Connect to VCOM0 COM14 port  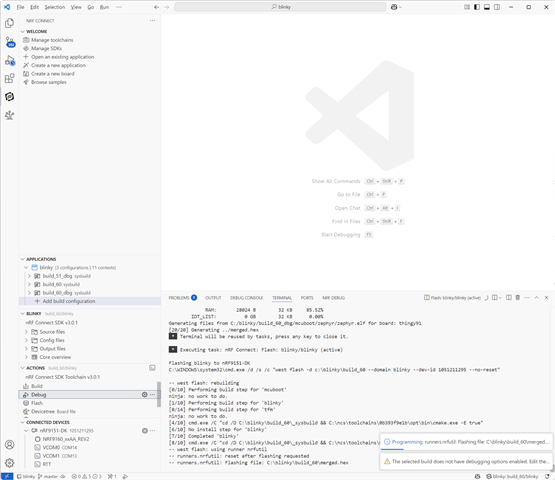(59, 447)
